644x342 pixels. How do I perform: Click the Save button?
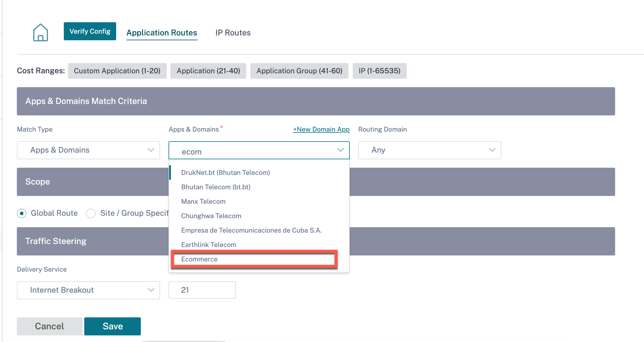click(x=113, y=326)
